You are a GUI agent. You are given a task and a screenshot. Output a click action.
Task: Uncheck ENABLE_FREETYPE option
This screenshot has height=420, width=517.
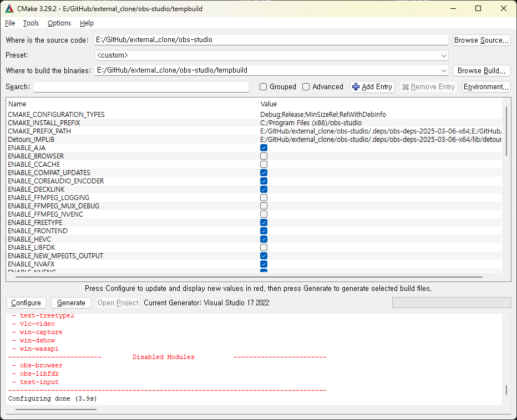(x=264, y=222)
